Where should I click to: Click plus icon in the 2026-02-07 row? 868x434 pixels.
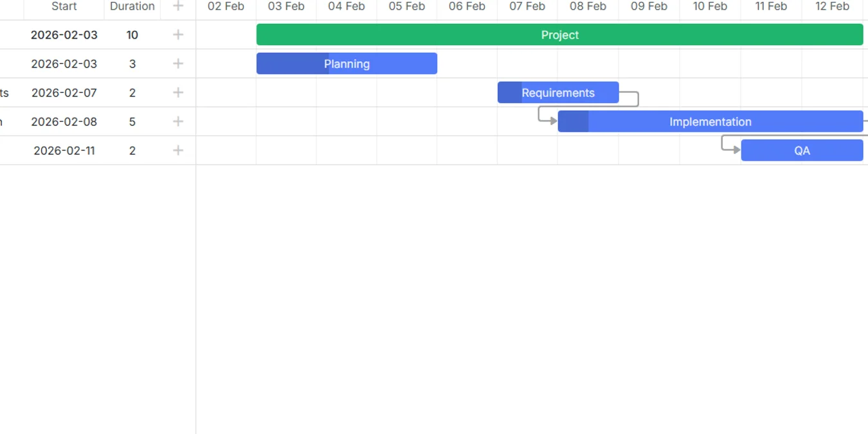click(178, 93)
